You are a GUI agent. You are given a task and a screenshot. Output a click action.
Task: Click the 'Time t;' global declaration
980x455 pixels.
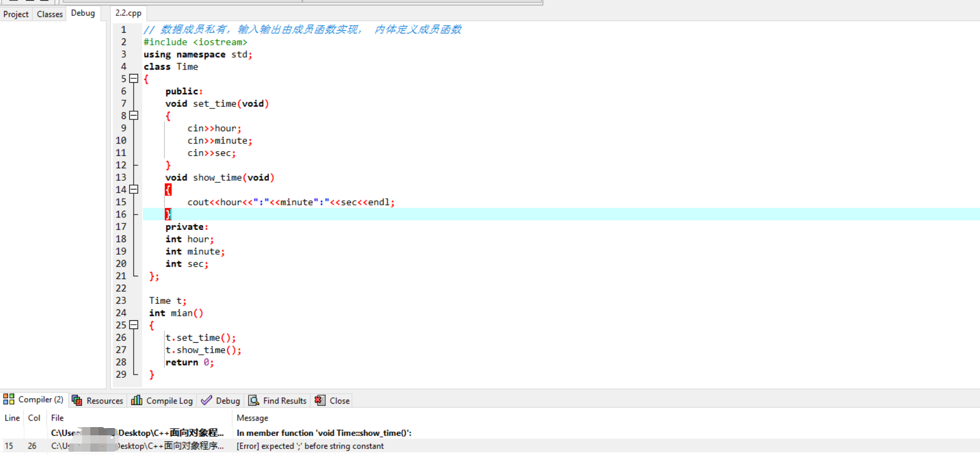[x=168, y=301]
